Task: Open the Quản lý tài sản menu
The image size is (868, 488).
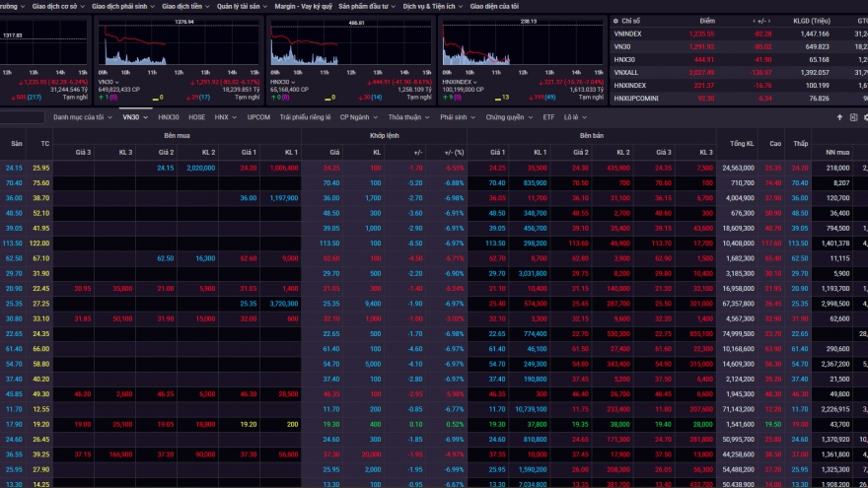Action: [239, 6]
